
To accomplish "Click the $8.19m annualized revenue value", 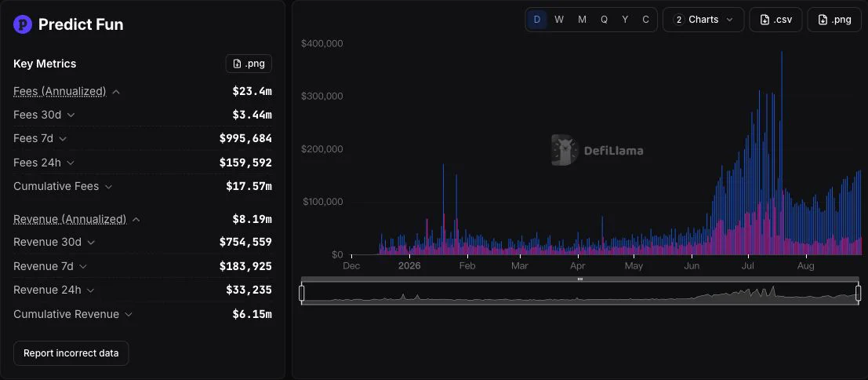I will click(x=252, y=219).
